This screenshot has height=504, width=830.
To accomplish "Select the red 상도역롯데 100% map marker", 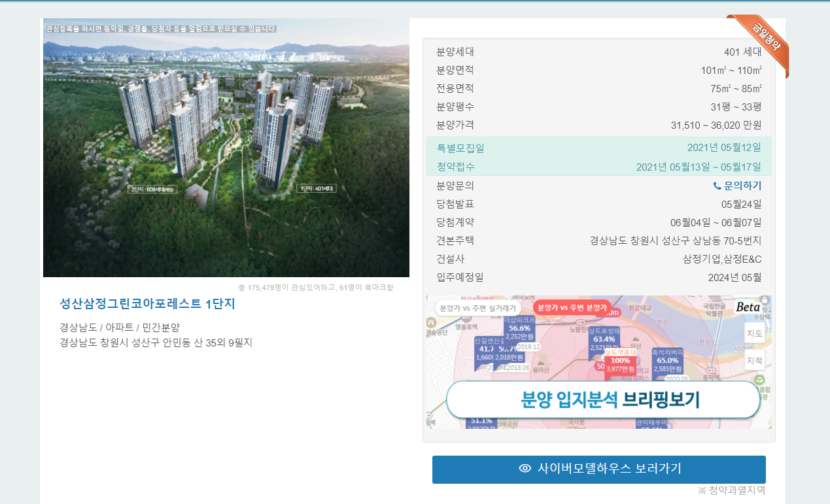I will (621, 365).
